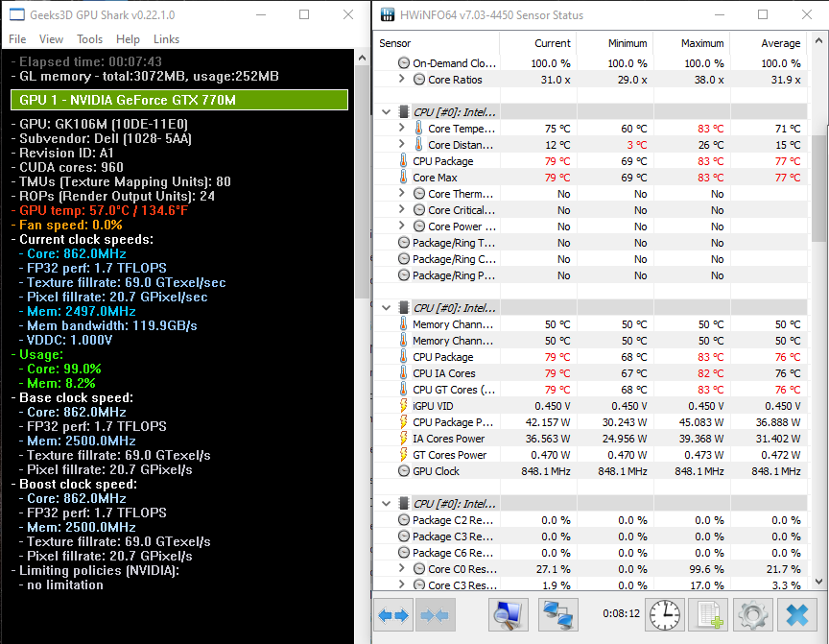Click the circle icon beside Package C6 Residency

click(x=403, y=553)
